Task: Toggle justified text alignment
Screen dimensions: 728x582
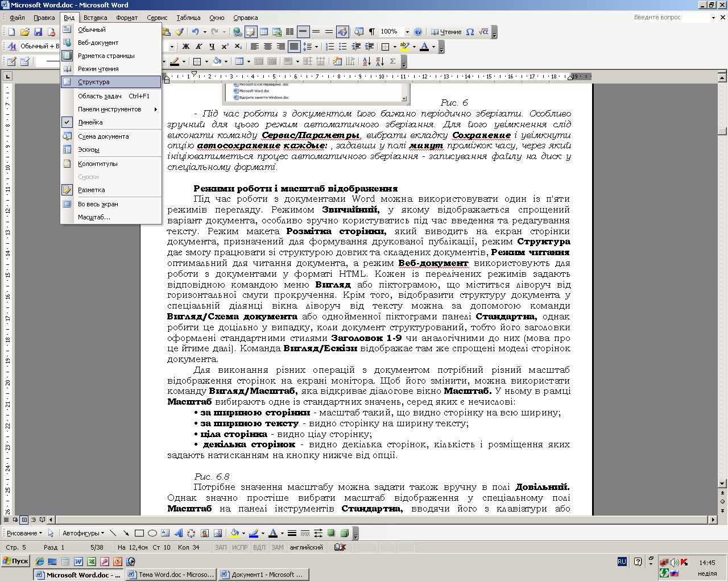Action: pos(293,47)
